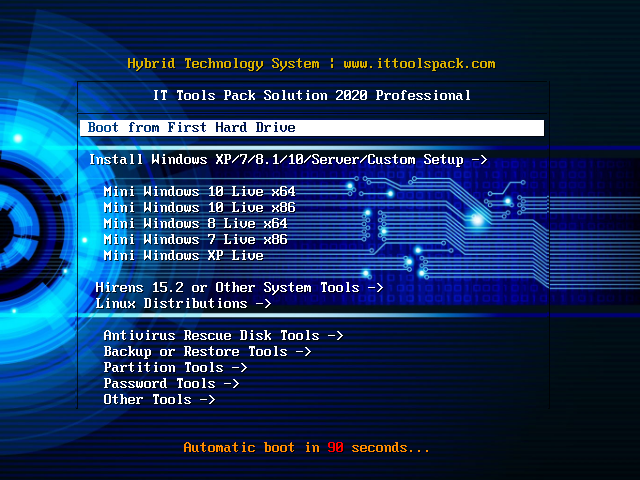Open Backup or Restore Tools submenu
The width and height of the screenshot is (640, 480).
point(207,351)
